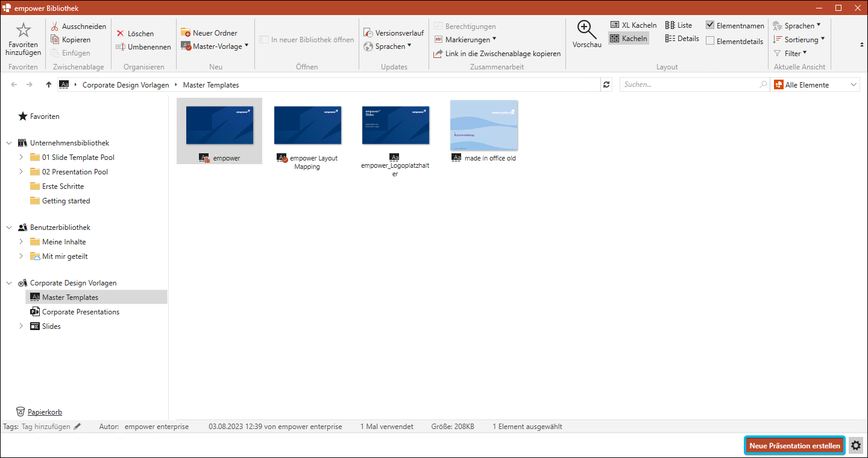868x458 pixels.
Task: Enable the Elementdetails checkbox
Action: pos(710,41)
